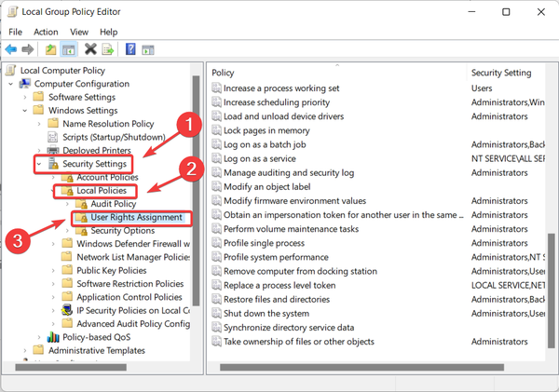Open Help via blue question mark icon
This screenshot has height=392, width=559.
[130, 48]
